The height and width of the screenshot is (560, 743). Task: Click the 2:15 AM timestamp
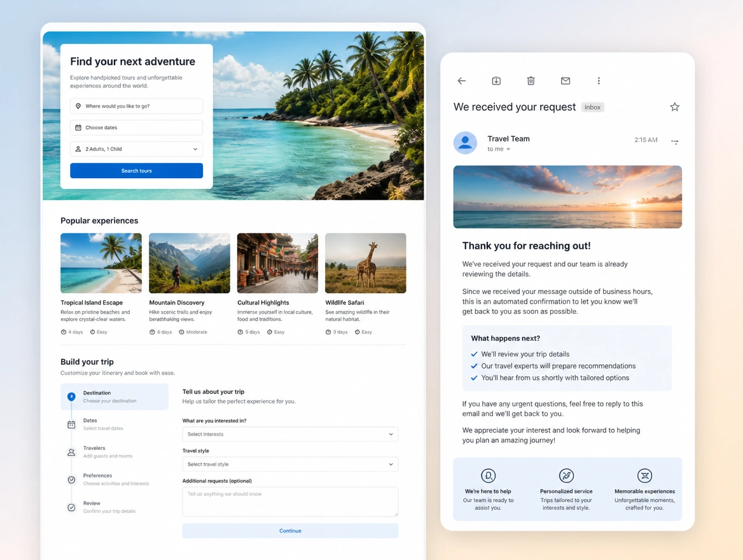click(x=646, y=140)
